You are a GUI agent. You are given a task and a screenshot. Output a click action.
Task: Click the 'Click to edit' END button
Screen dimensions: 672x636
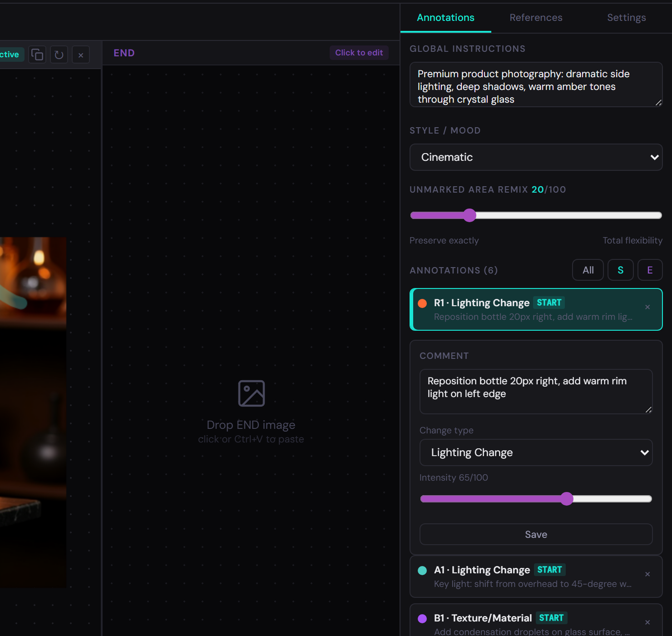tap(359, 53)
